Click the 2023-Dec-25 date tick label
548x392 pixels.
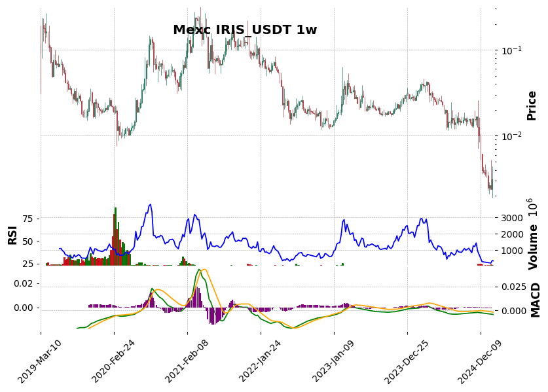406,362
